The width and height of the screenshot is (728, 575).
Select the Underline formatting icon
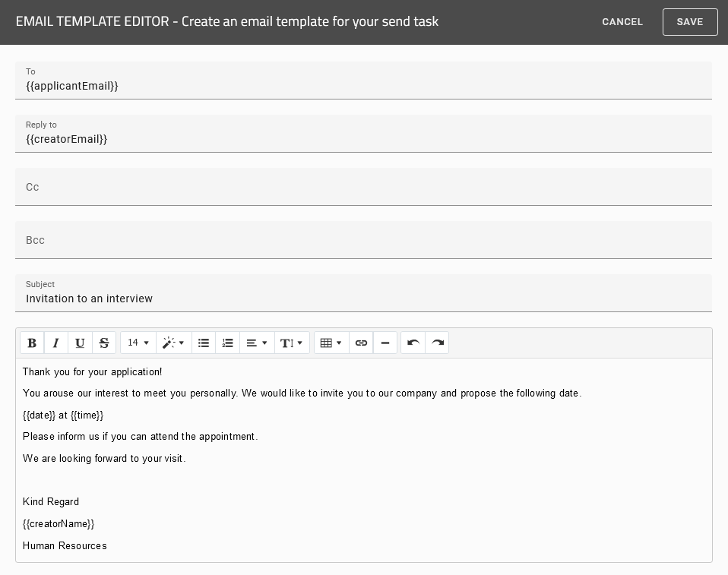(x=80, y=343)
